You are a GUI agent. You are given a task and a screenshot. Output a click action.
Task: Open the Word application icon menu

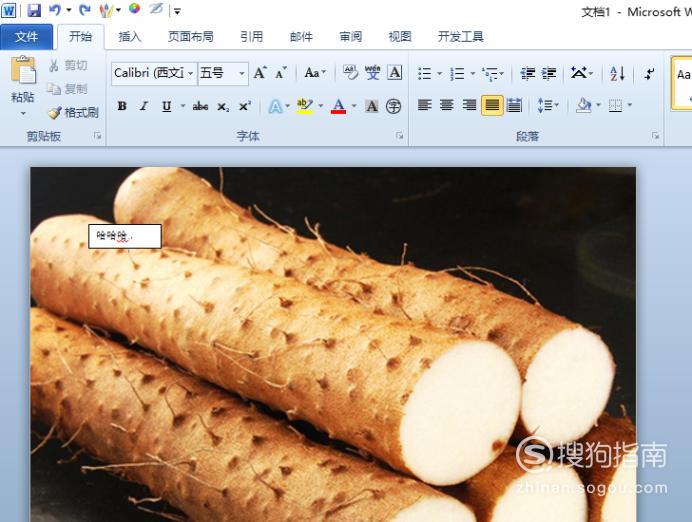click(8, 10)
